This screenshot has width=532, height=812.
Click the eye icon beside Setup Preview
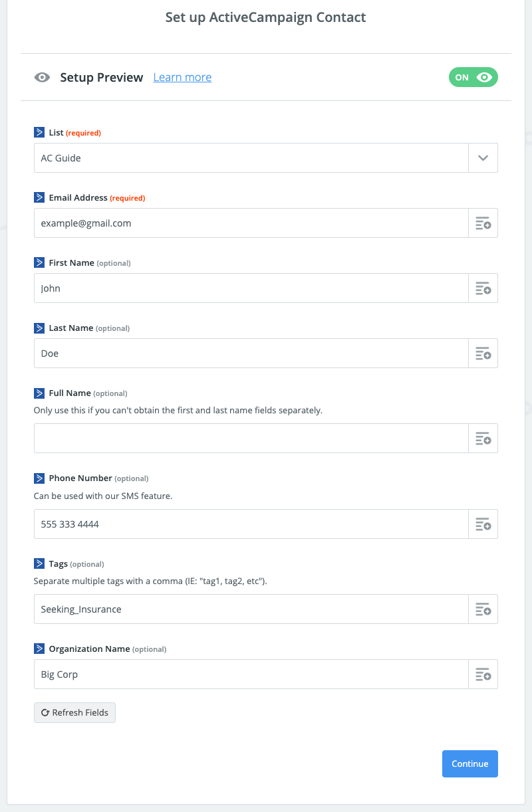pyautogui.click(x=42, y=78)
